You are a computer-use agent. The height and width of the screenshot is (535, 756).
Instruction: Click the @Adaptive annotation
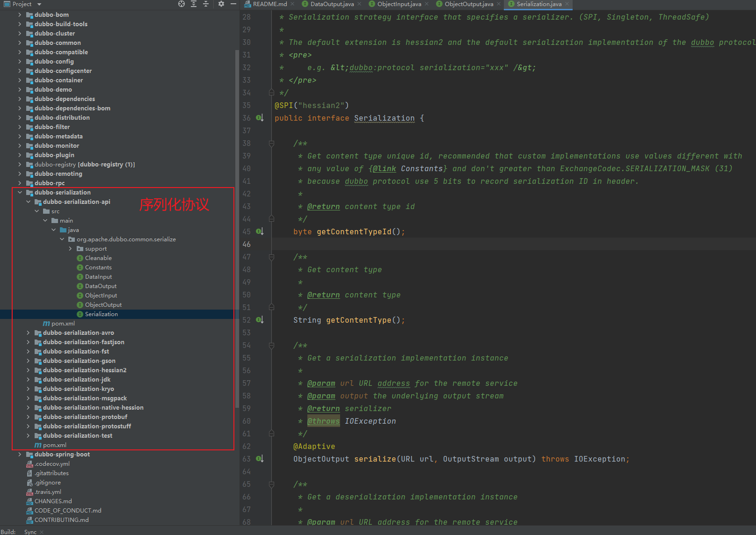pos(314,447)
